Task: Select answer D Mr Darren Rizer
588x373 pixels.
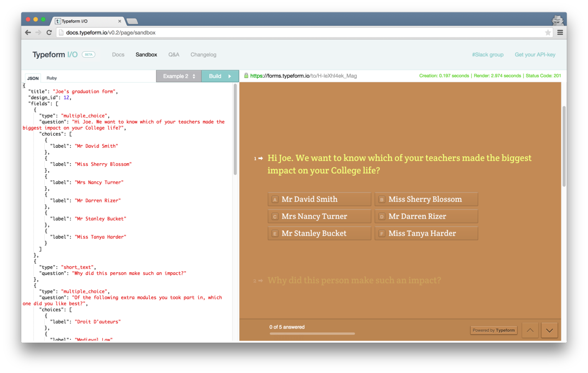Action: [x=426, y=216]
